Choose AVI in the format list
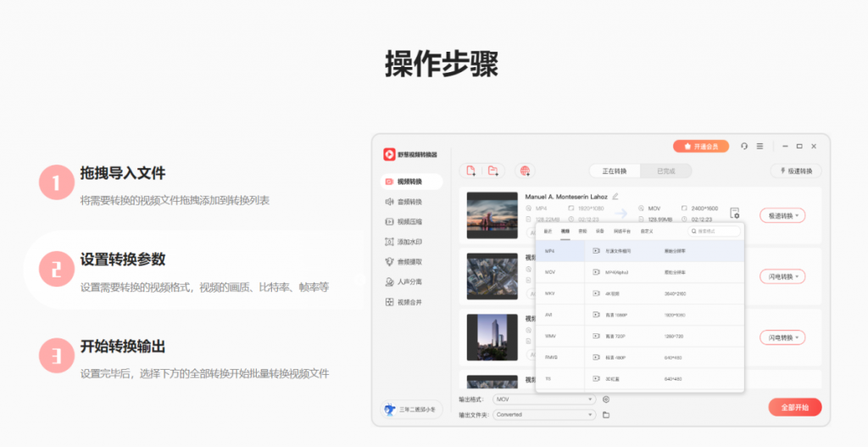868x447 pixels. (x=560, y=315)
